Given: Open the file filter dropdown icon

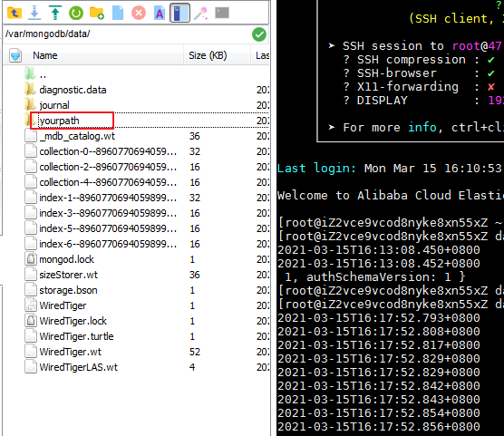Looking at the screenshot, I should pyautogui.click(x=15, y=55).
